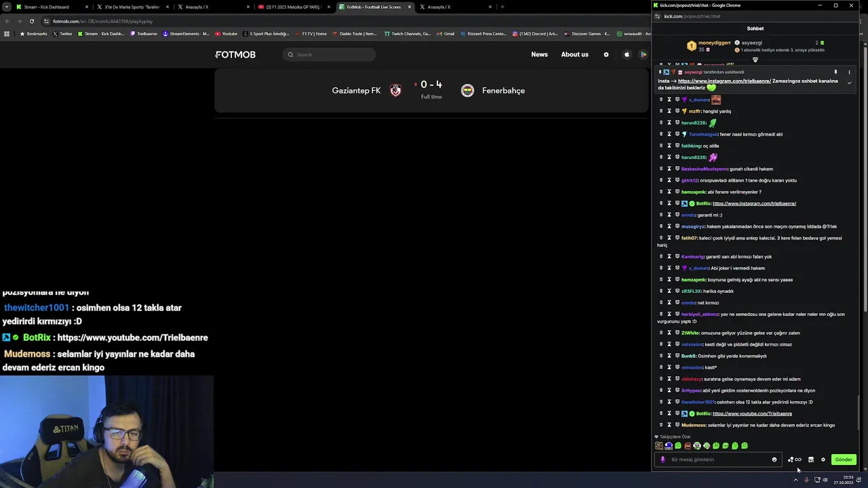Image resolution: width=868 pixels, height=488 pixels.
Task: Open the emoji picker in message box
Action: tap(774, 460)
